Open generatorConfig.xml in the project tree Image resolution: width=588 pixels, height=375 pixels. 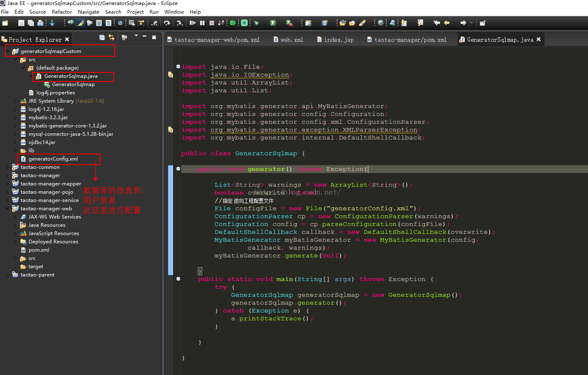53,159
